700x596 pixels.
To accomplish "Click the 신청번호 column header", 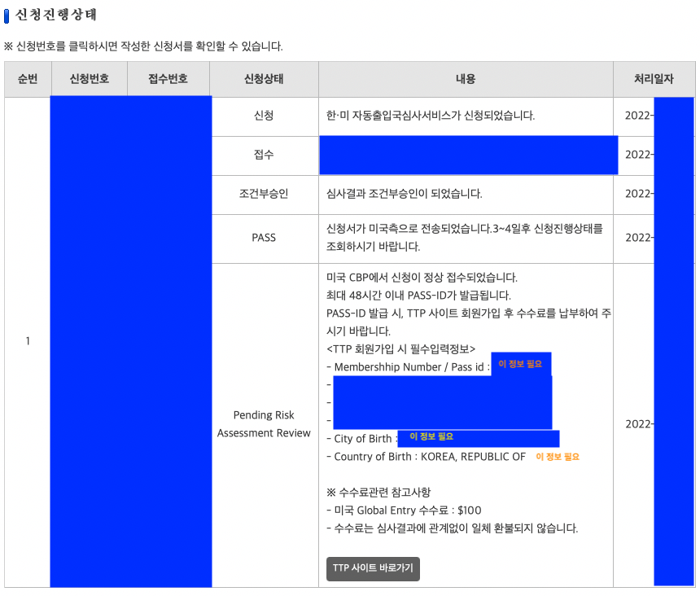I will (91, 79).
